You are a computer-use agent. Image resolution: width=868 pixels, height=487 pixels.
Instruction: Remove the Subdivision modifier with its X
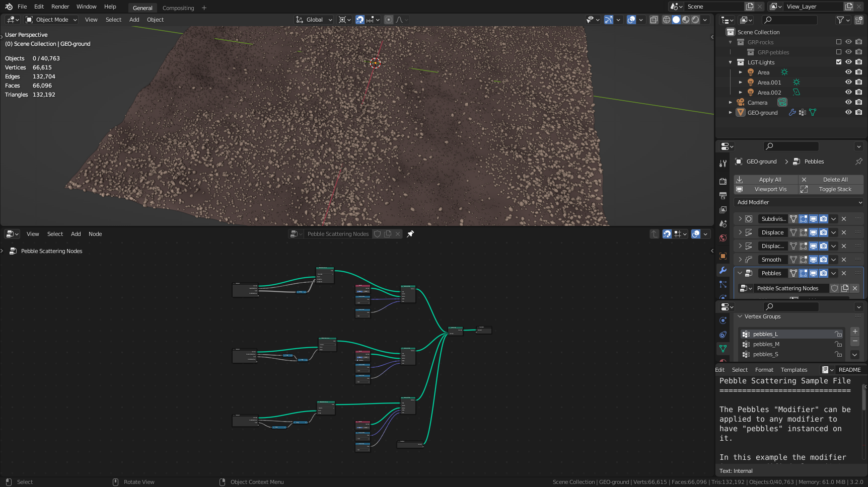coord(844,219)
